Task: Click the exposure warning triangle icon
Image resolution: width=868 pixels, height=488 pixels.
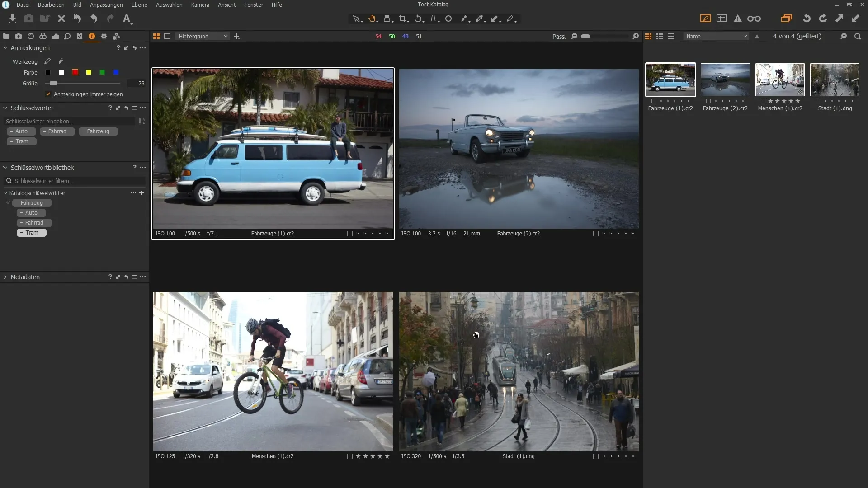Action: tap(737, 19)
